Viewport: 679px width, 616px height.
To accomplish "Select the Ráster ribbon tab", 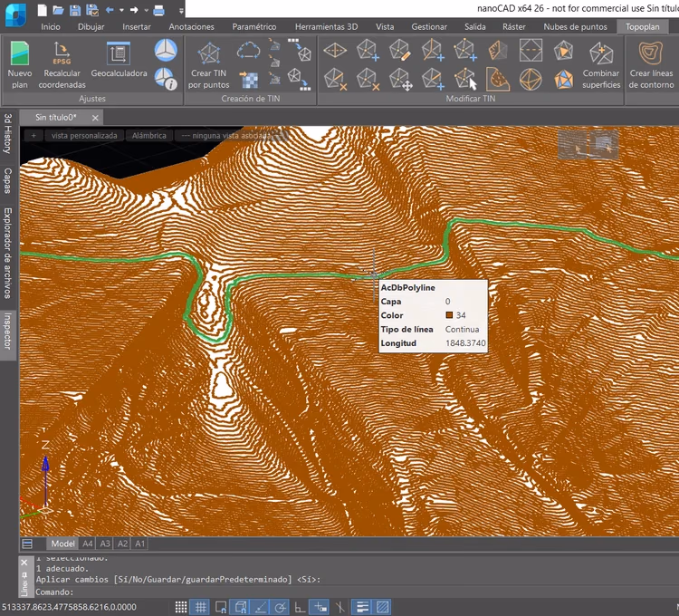I will click(x=514, y=27).
